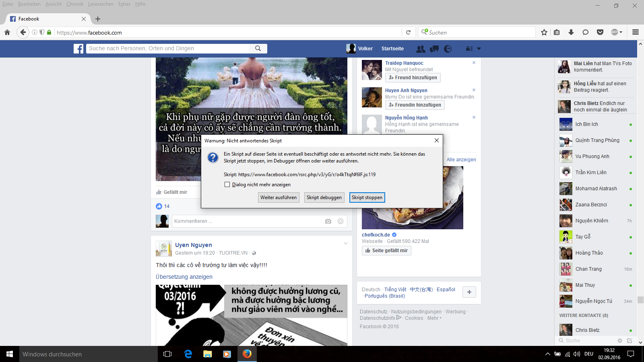The image size is (644, 362).
Task: Open the Chronik menu
Action: 74,4
